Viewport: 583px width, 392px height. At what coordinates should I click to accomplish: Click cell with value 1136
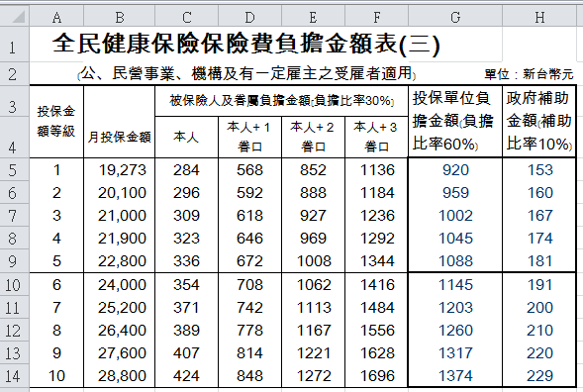[x=377, y=170]
